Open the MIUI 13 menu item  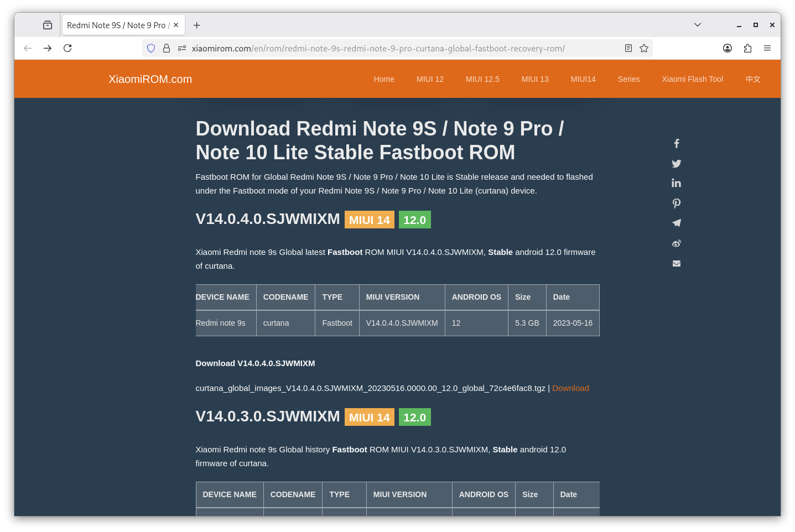[535, 79]
